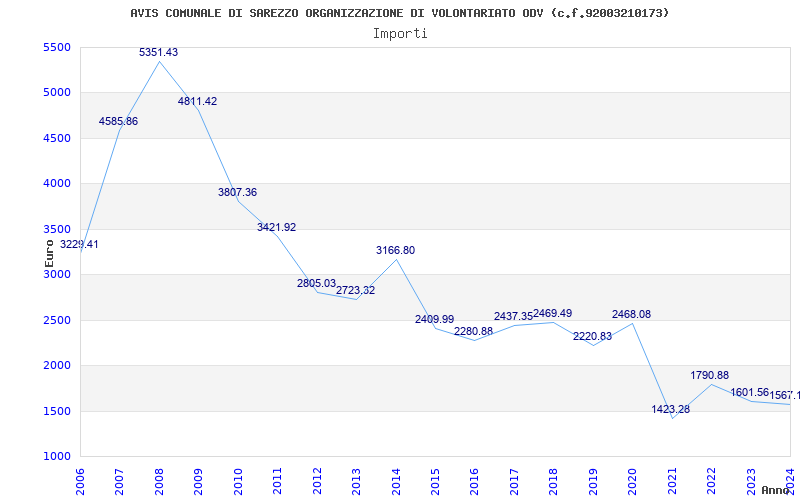
Task: Click the x-axis year 2010
Action: pos(238,481)
